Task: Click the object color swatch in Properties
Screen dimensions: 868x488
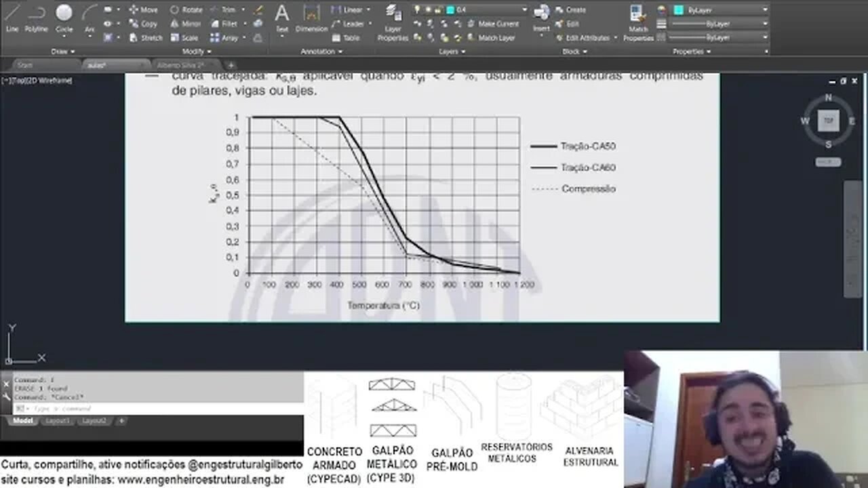Action: (679, 9)
